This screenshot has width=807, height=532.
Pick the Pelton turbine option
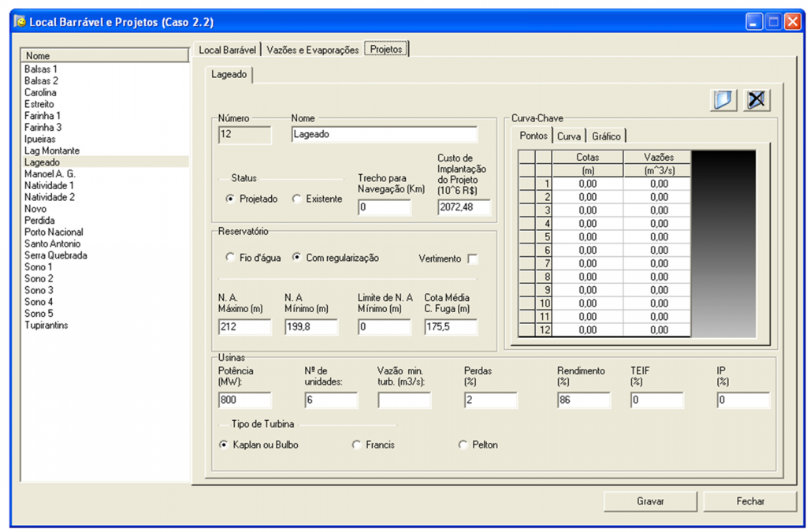[463, 445]
